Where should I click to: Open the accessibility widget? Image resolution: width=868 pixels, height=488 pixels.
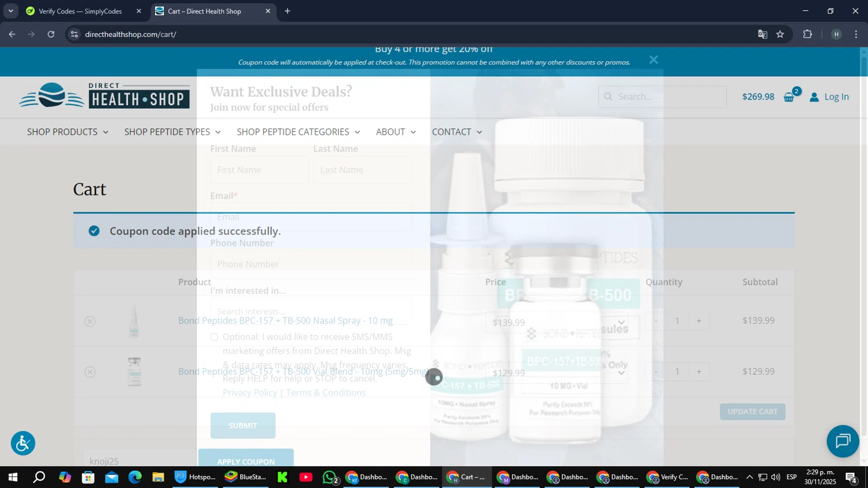[23, 443]
